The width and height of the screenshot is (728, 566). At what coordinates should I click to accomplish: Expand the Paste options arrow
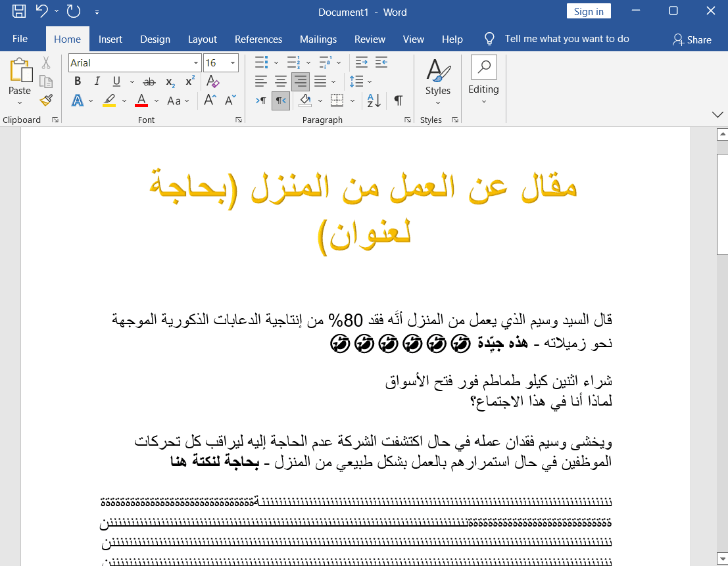click(x=20, y=103)
